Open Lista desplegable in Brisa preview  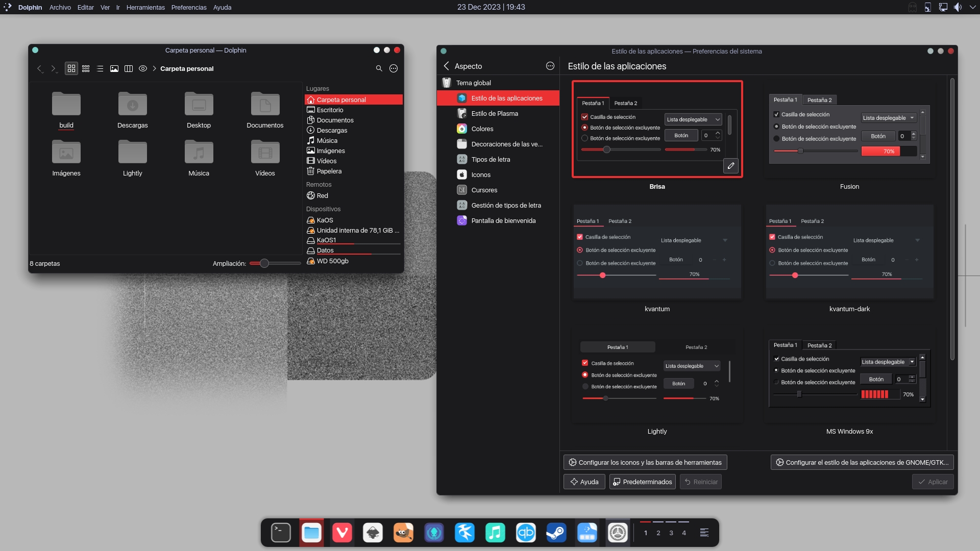tap(693, 119)
